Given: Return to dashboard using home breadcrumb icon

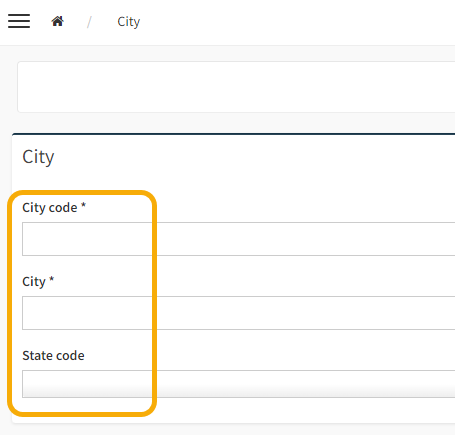Looking at the screenshot, I should [57, 21].
